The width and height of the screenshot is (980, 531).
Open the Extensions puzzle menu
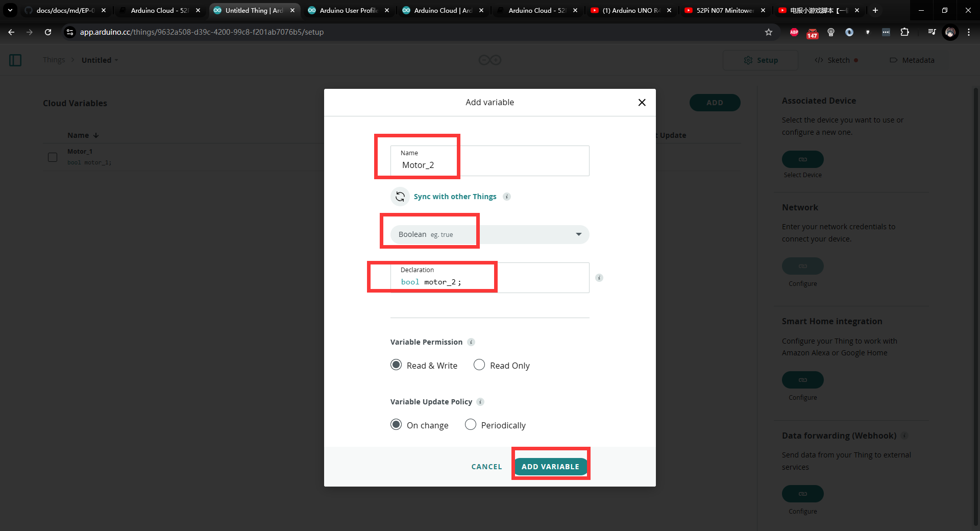click(x=904, y=32)
